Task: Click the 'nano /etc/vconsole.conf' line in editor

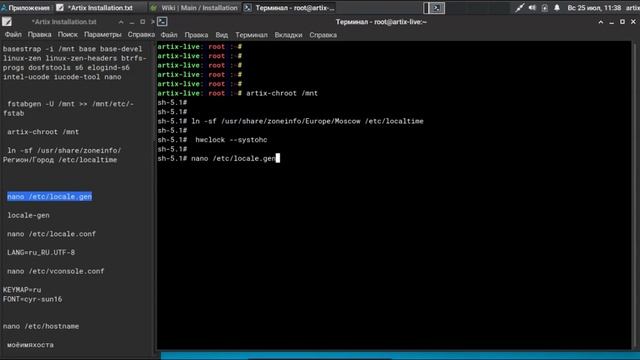Action: tap(56, 271)
